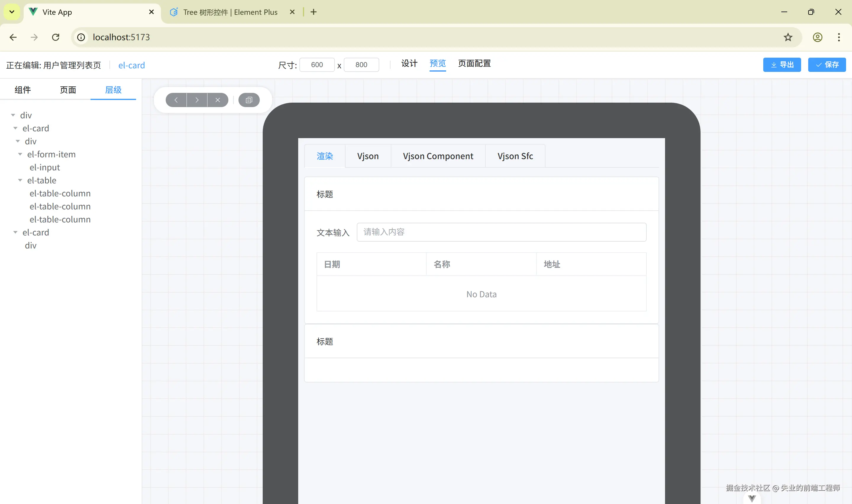The width and height of the screenshot is (852, 504).
Task: Open the browser profile icon
Action: [817, 37]
